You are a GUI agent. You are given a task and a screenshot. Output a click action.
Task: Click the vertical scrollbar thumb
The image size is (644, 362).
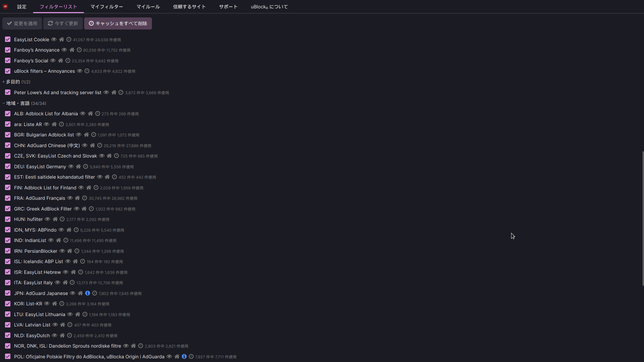click(643, 218)
